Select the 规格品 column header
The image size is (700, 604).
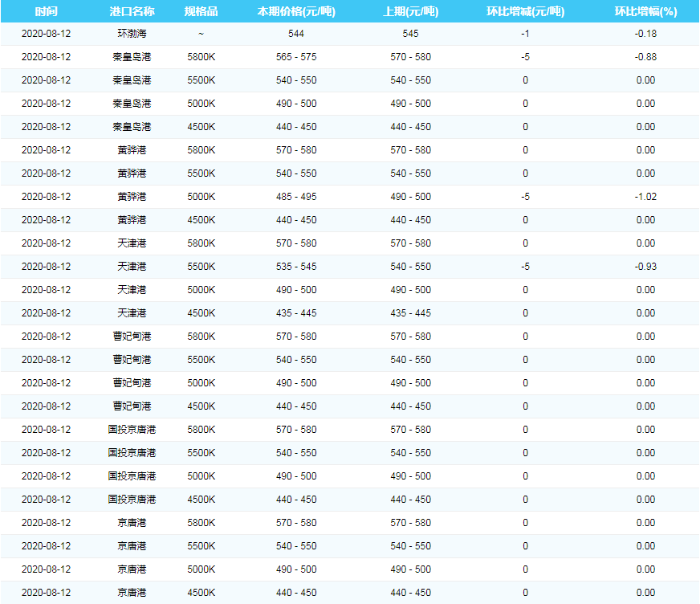click(201, 12)
